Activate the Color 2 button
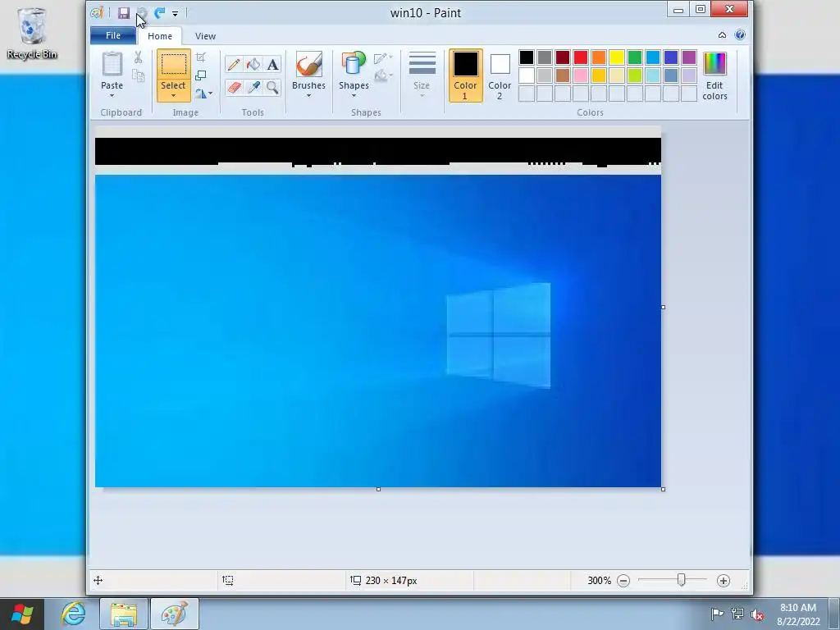The width and height of the screenshot is (840, 630). (x=500, y=75)
